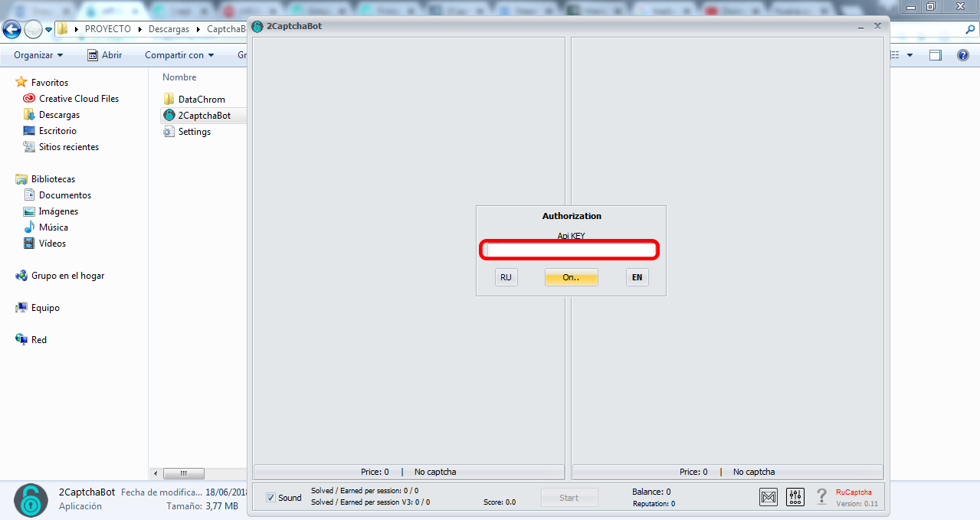Open Documentos library

tap(65, 195)
